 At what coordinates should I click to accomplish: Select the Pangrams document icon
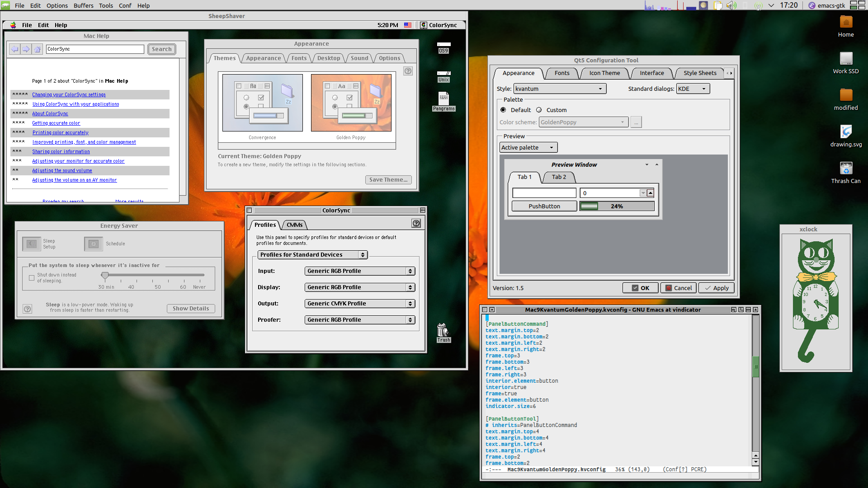click(x=443, y=101)
